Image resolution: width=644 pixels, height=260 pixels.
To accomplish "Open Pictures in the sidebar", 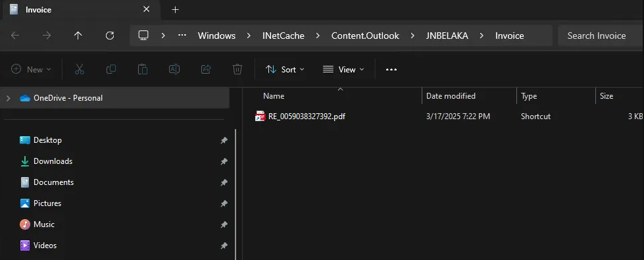I will point(47,203).
